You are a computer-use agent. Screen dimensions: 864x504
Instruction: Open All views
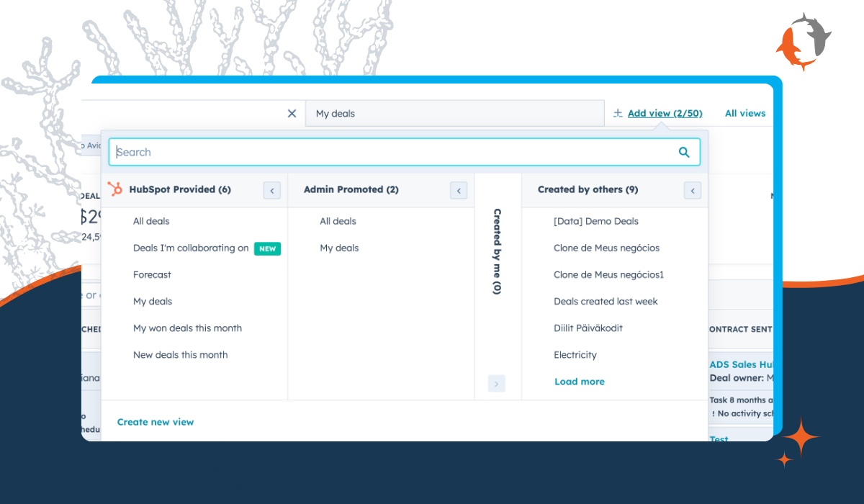744,113
